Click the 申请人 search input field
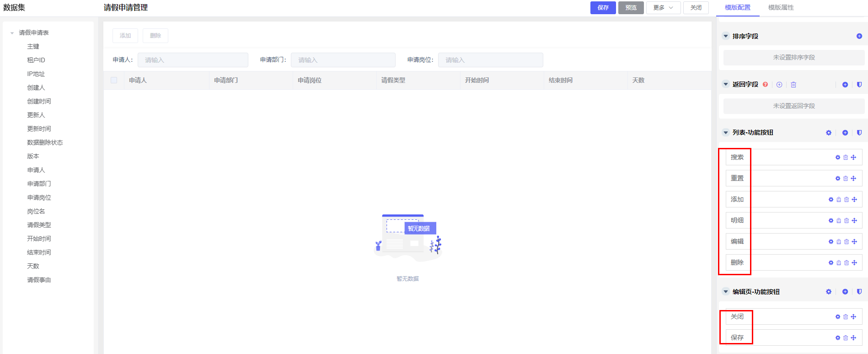The image size is (868, 354). pyautogui.click(x=193, y=60)
